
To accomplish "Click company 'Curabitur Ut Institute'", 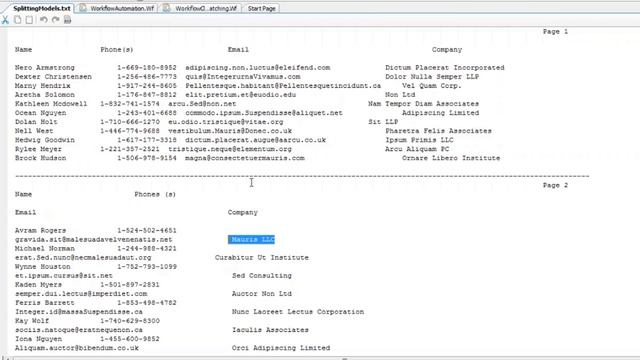I will point(262,258).
